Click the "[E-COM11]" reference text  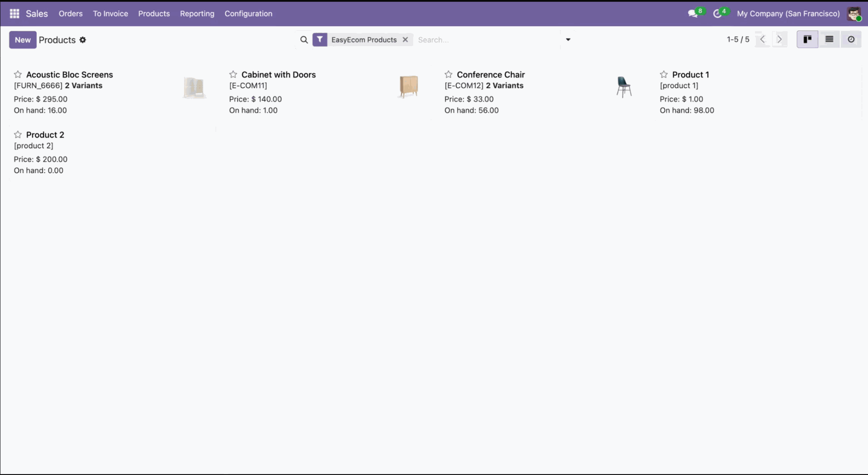tap(248, 85)
